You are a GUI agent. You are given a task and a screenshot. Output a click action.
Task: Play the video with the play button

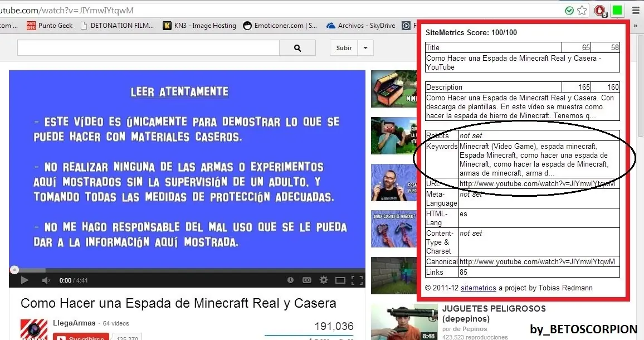click(24, 280)
